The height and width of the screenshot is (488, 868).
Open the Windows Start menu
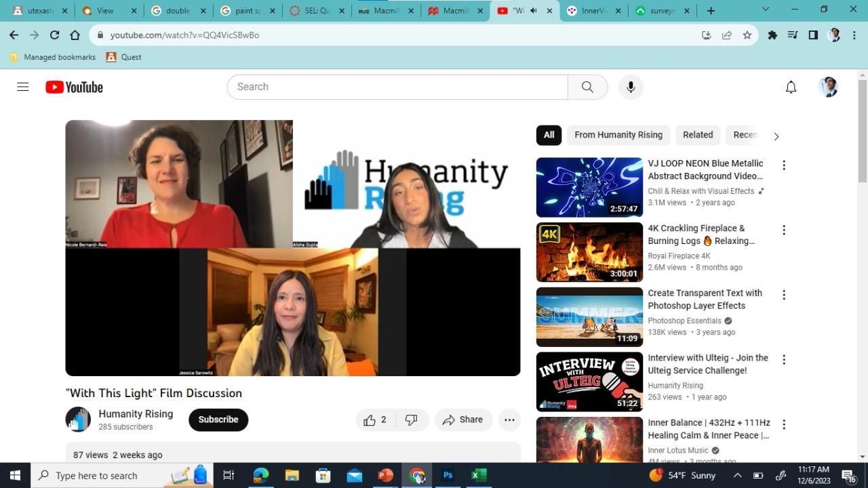(15, 475)
